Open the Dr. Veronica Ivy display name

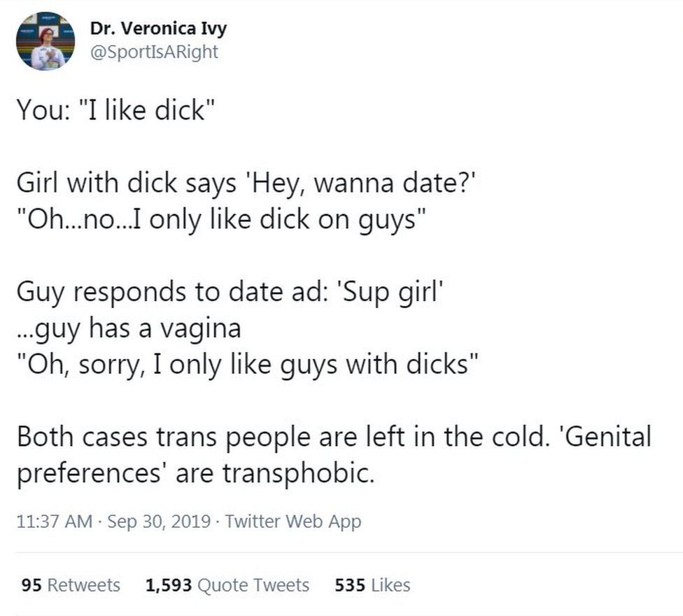[x=158, y=29]
